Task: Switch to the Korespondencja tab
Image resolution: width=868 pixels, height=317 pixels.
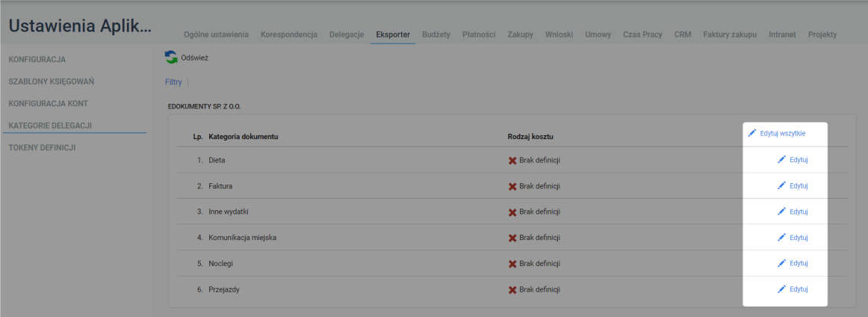Action: pyautogui.click(x=289, y=34)
